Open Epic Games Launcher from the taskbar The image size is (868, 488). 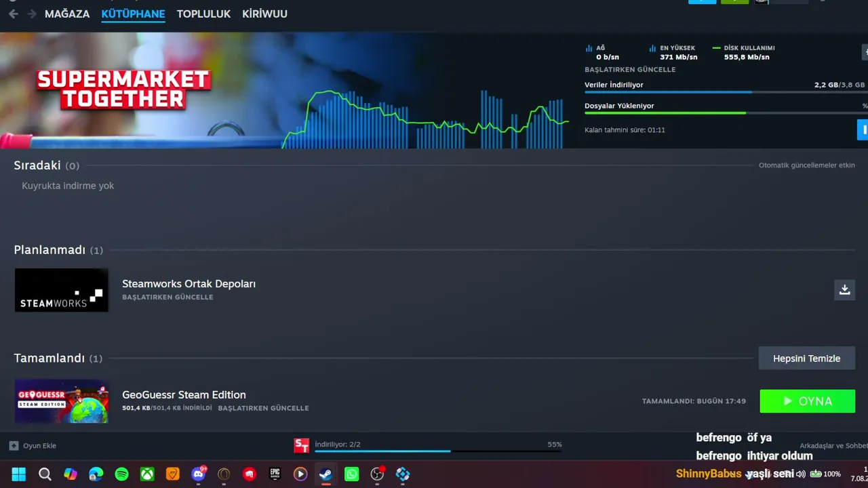[275, 474]
